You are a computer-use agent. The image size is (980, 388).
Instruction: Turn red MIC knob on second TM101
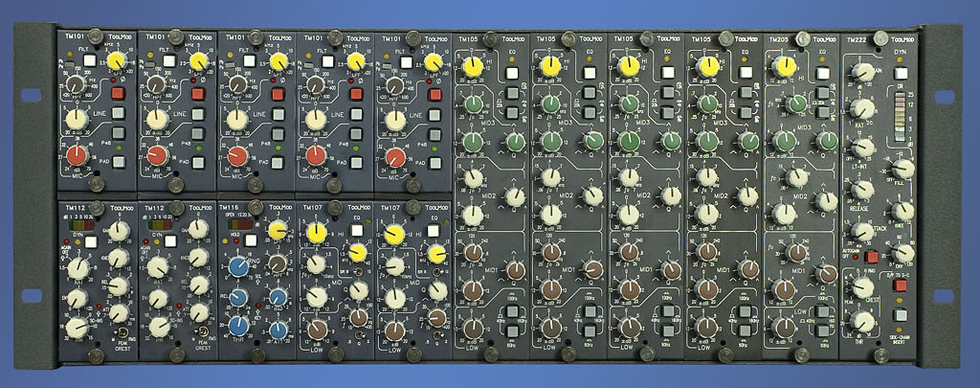click(158, 155)
